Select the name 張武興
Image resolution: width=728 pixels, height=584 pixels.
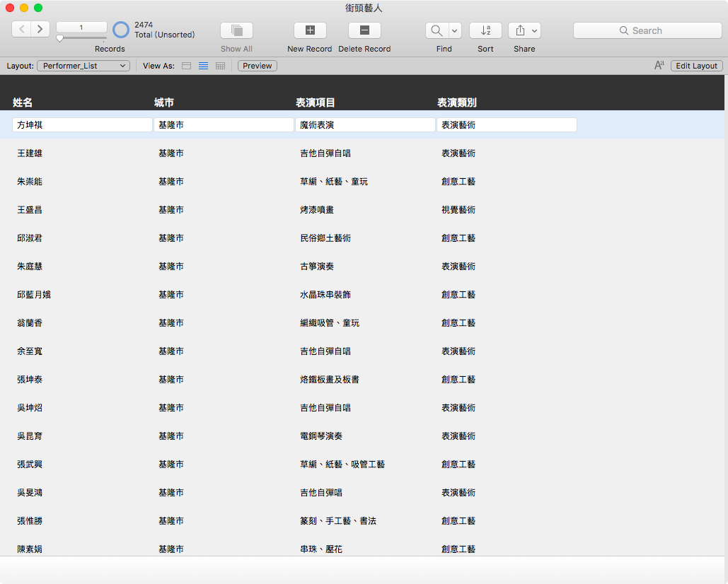[x=30, y=465]
